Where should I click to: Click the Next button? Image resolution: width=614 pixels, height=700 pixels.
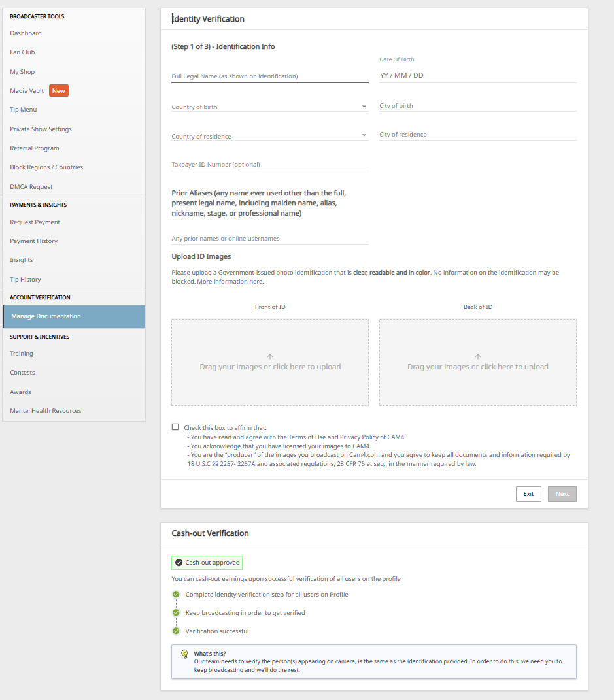pyautogui.click(x=562, y=494)
